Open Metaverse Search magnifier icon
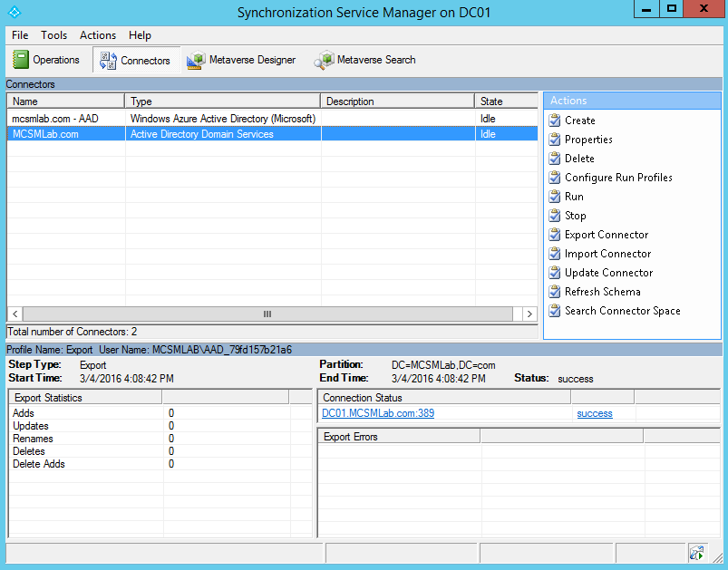The height and width of the screenshot is (570, 728). pyautogui.click(x=324, y=61)
